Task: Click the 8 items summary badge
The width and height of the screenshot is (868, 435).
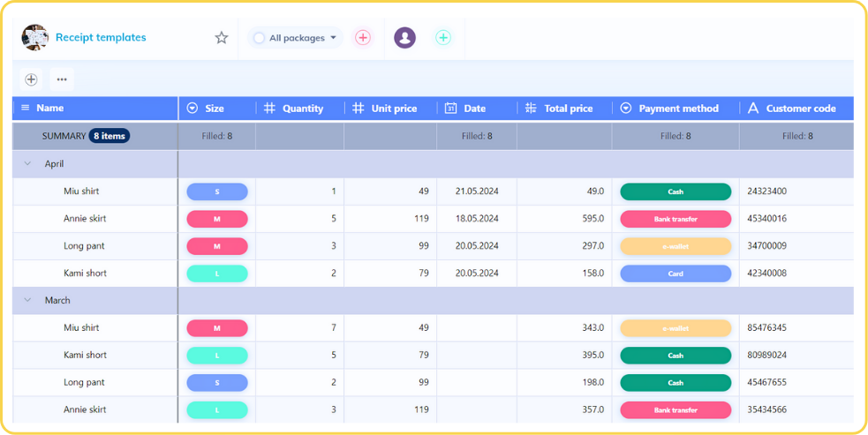Action: pos(109,136)
